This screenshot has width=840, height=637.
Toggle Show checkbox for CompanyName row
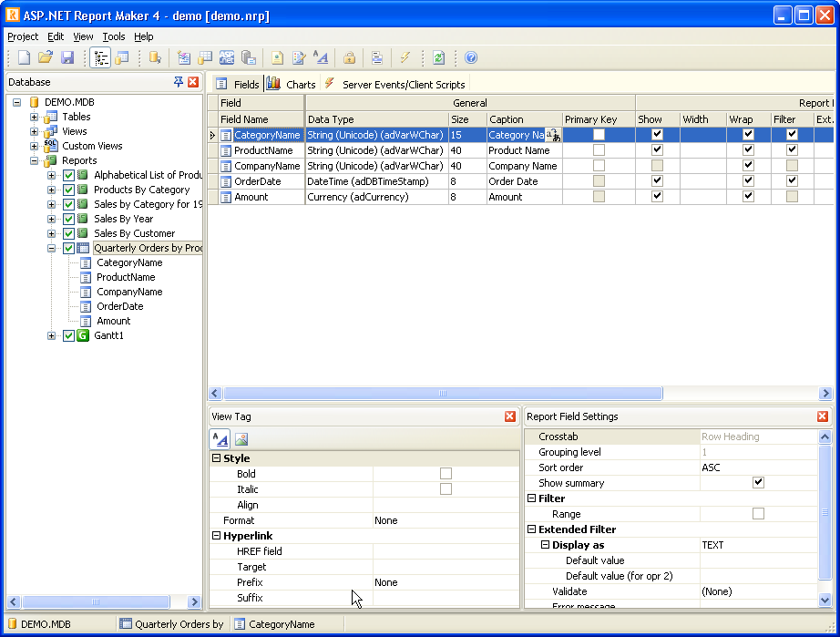tap(657, 166)
